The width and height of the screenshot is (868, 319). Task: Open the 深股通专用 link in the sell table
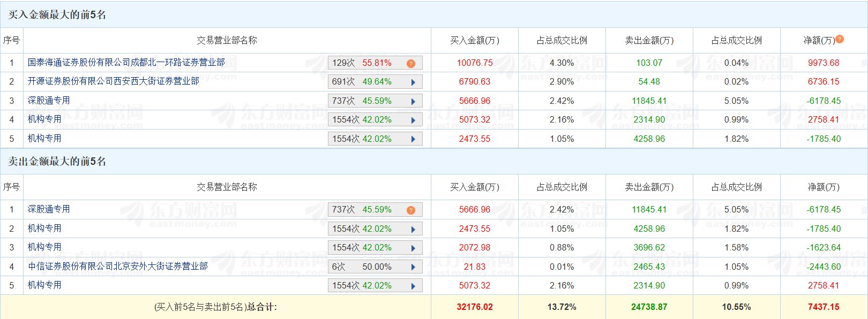[x=49, y=209]
